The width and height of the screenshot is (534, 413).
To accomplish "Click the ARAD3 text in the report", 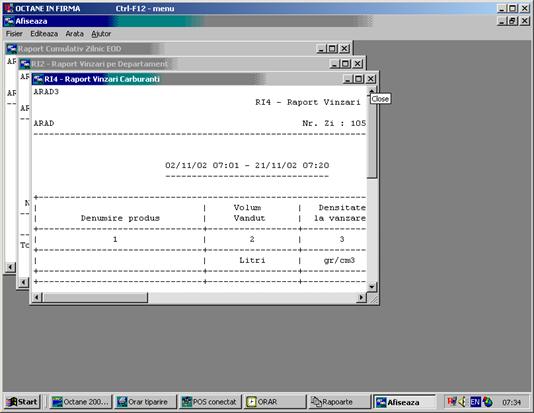I will pyautogui.click(x=46, y=92).
